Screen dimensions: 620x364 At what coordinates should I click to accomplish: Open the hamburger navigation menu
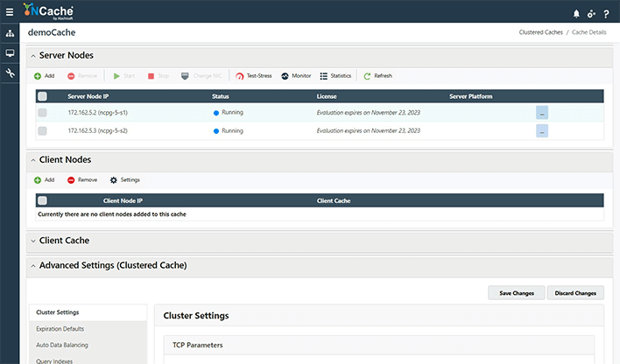click(x=10, y=12)
